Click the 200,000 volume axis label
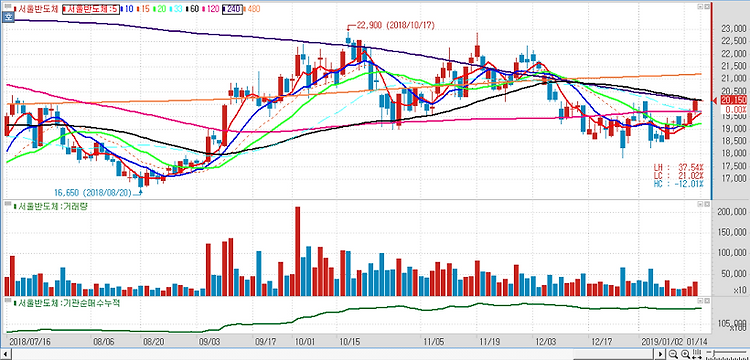 click(731, 212)
